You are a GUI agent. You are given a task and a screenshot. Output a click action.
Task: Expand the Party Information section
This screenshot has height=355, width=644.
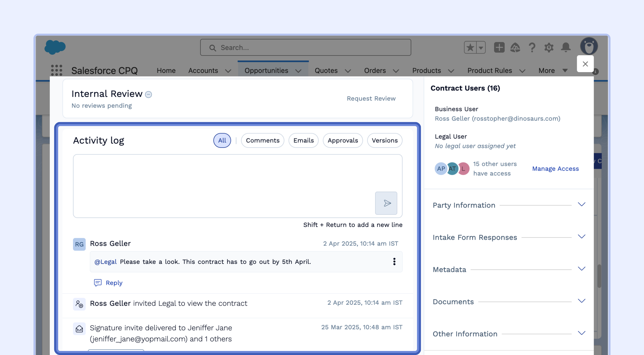pyautogui.click(x=581, y=205)
